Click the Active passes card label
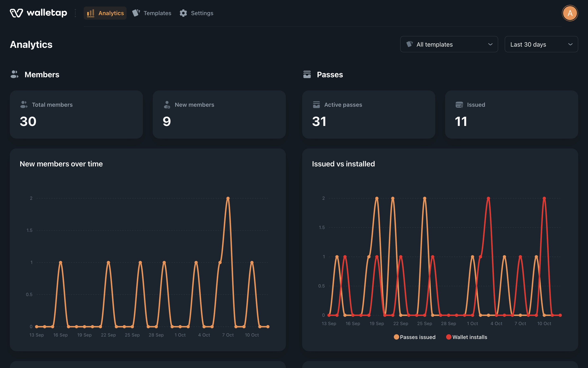Image resolution: width=588 pixels, height=368 pixels. 343,105
